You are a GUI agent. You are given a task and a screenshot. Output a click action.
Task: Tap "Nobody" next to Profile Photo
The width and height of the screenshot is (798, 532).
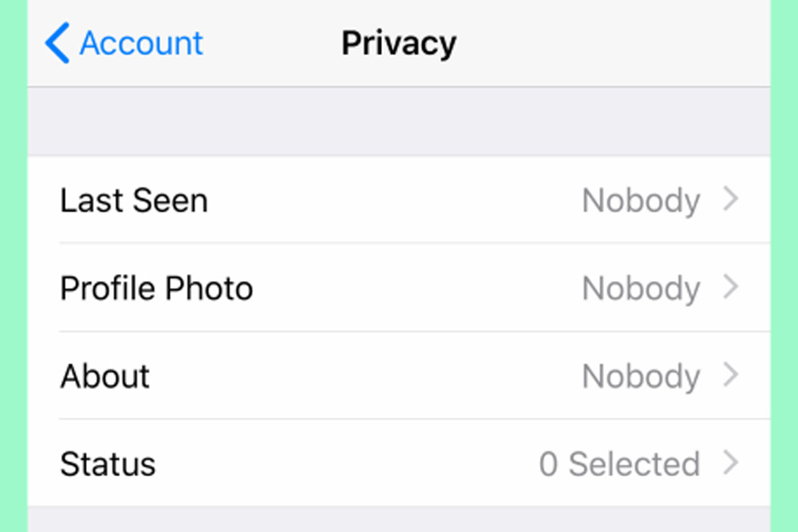click(641, 288)
